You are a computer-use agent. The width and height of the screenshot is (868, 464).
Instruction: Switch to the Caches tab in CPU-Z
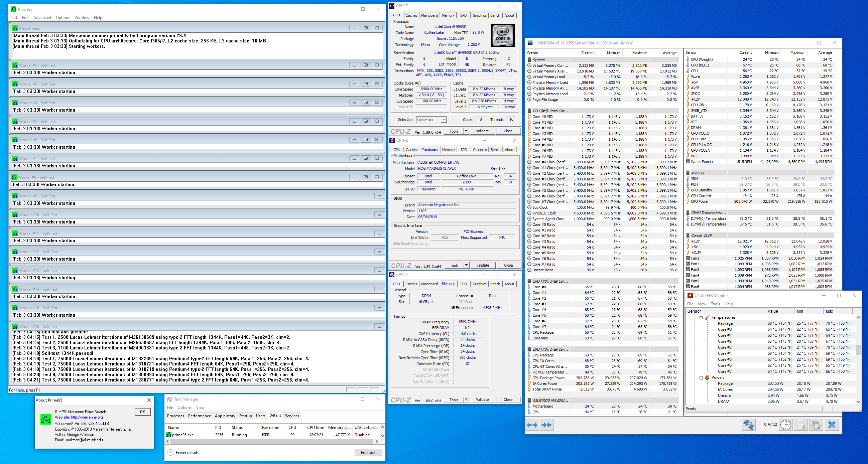(x=411, y=15)
